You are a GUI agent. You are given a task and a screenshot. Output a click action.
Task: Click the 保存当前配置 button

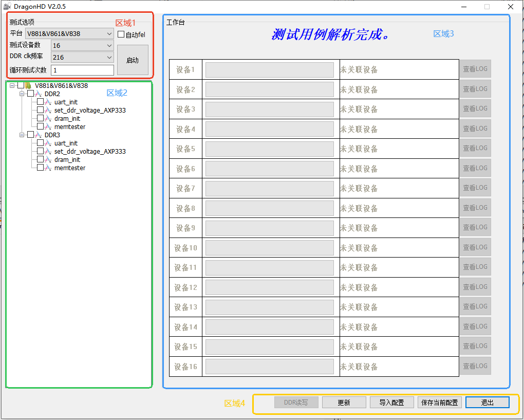pyautogui.click(x=439, y=402)
